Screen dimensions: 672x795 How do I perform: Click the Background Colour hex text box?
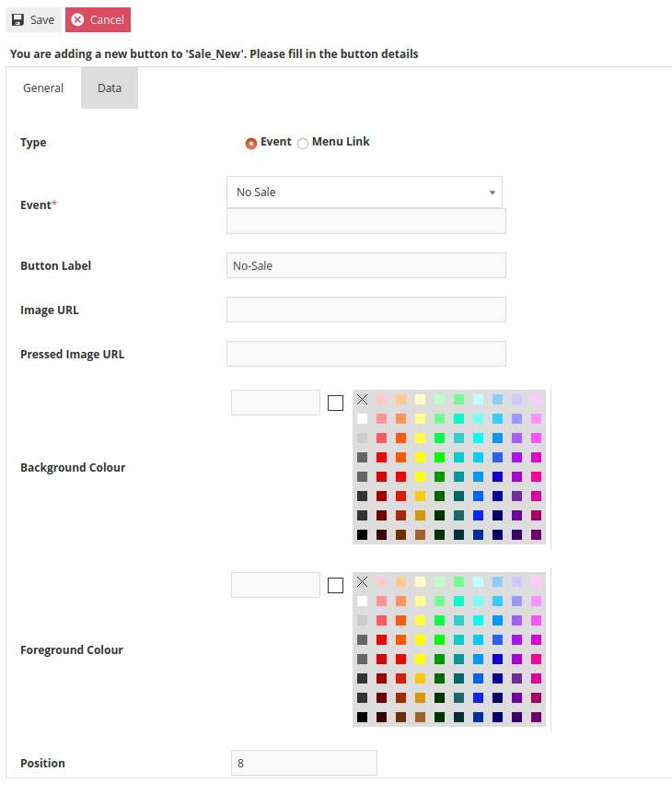(275, 403)
